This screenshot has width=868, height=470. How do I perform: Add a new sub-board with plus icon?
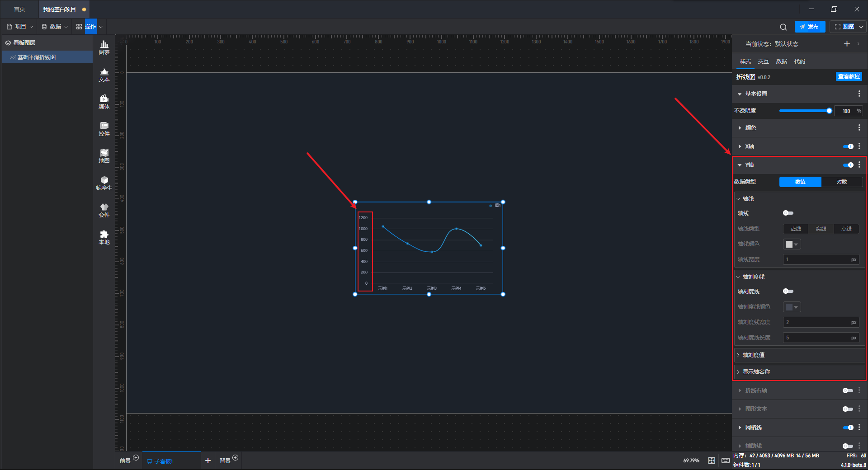(x=208, y=461)
